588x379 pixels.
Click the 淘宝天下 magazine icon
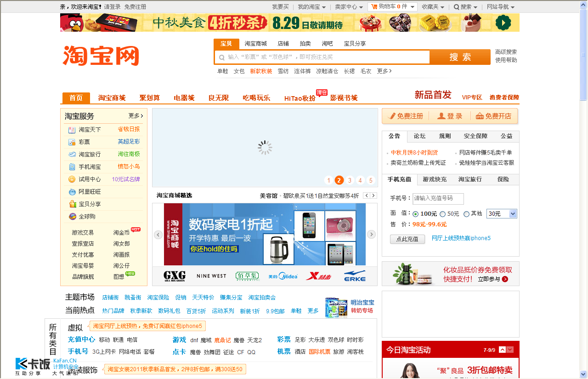tap(72, 130)
